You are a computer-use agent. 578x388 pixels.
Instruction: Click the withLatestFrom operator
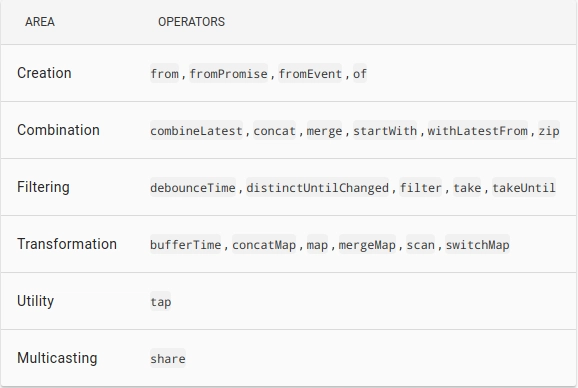click(477, 130)
